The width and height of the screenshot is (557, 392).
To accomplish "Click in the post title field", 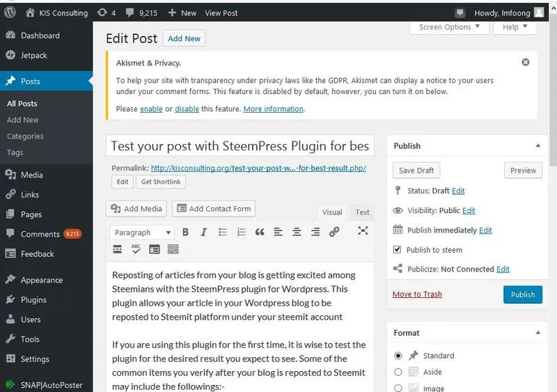I will click(x=240, y=146).
